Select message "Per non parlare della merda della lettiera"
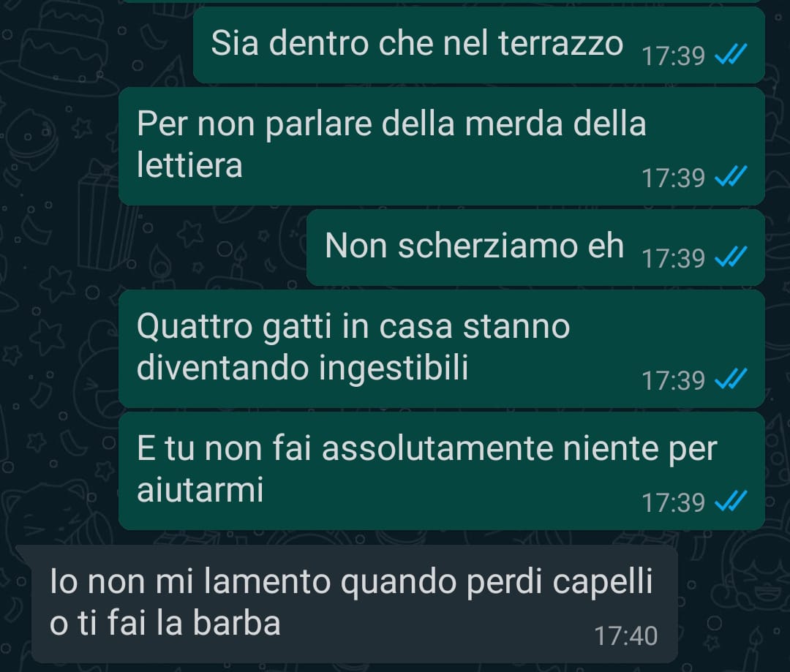This screenshot has width=790, height=672. [442, 146]
